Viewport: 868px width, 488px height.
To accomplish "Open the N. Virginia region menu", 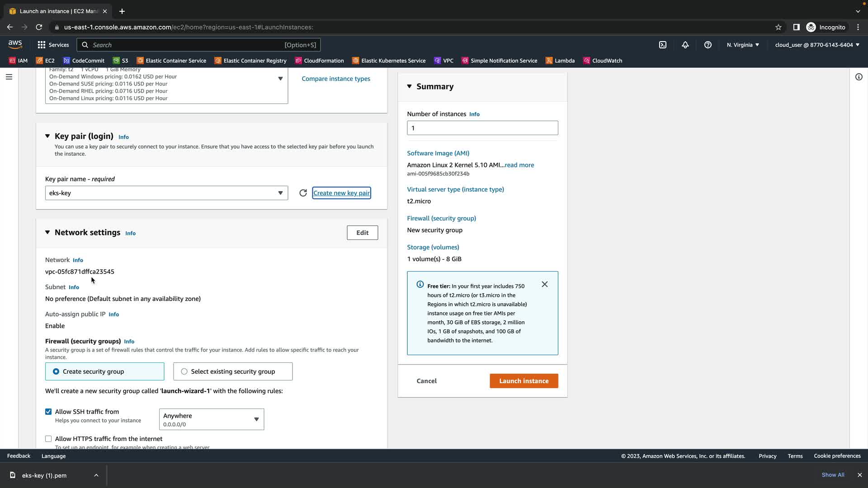I will coord(742,45).
